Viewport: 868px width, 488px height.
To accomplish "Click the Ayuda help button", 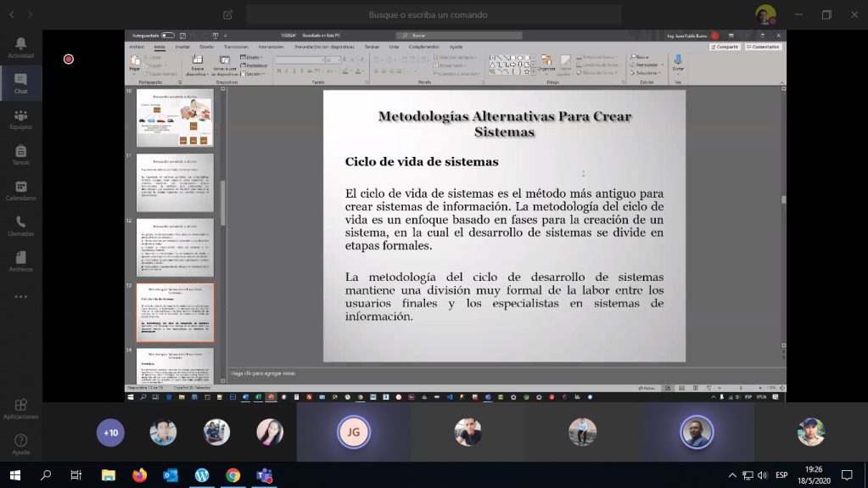I will (20, 445).
